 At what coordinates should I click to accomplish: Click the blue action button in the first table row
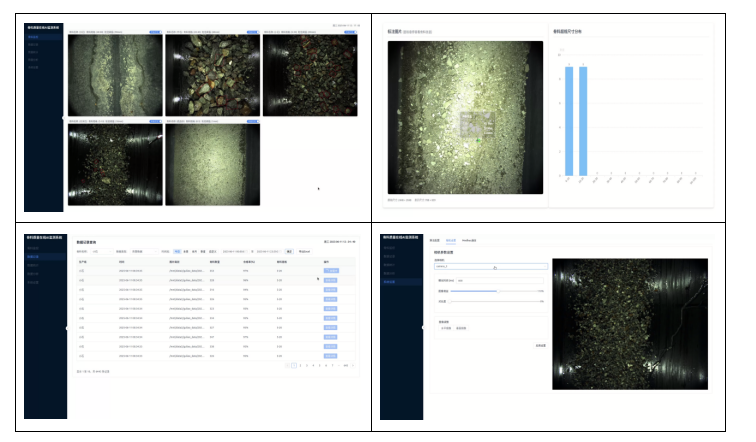(x=332, y=271)
